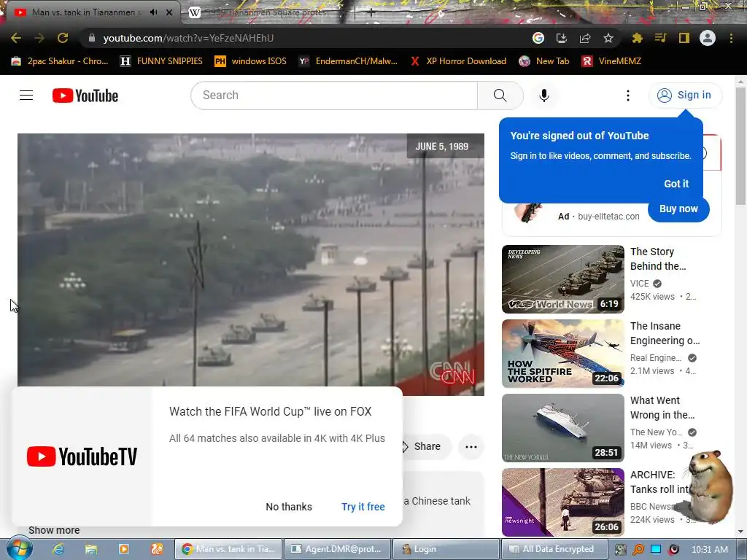Open the New Tab bookmark
Viewport: 747px width, 560px height.
[544, 61]
